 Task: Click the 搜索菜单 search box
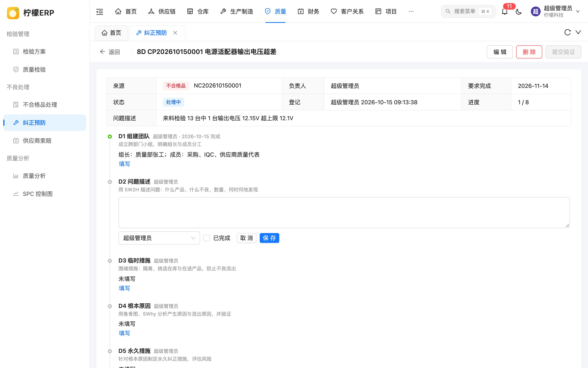click(468, 11)
